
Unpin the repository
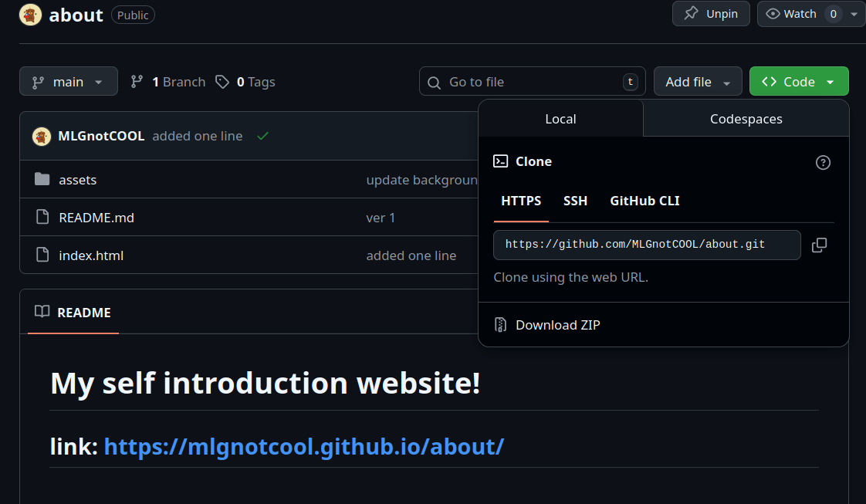[x=711, y=14]
